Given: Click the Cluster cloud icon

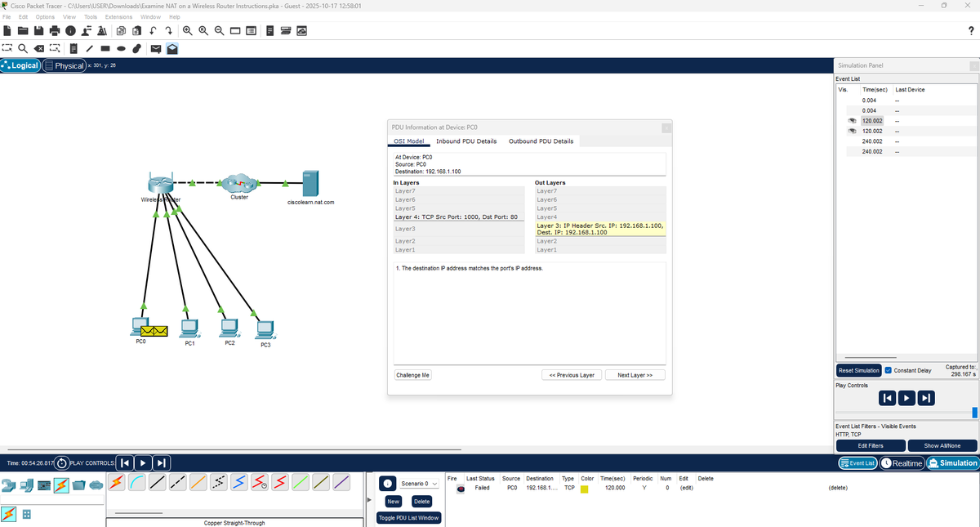Looking at the screenshot, I should [239, 183].
